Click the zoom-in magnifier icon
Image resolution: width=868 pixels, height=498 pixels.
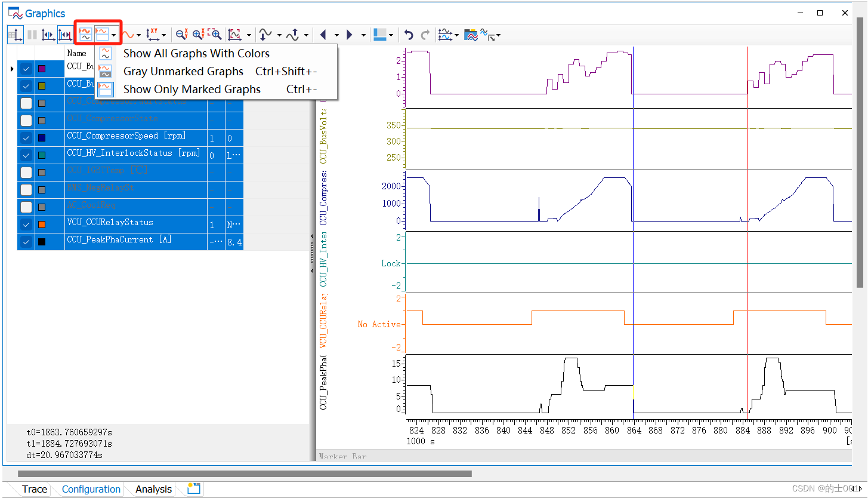[199, 35]
